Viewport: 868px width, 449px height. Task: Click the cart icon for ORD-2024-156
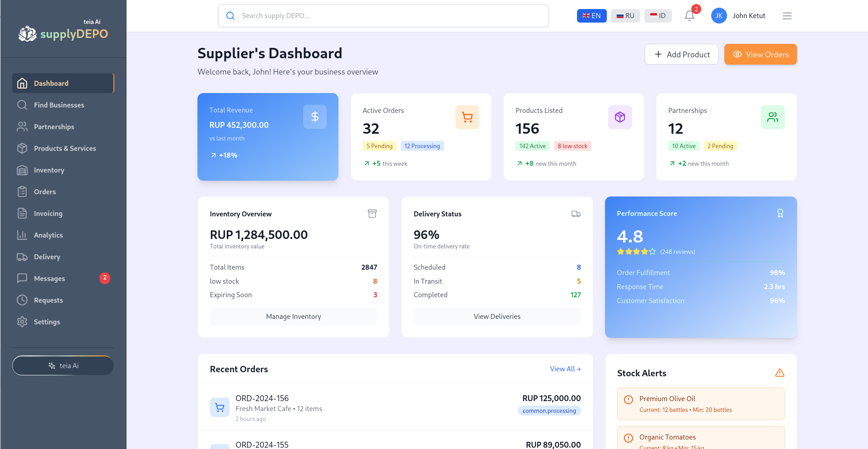point(220,407)
